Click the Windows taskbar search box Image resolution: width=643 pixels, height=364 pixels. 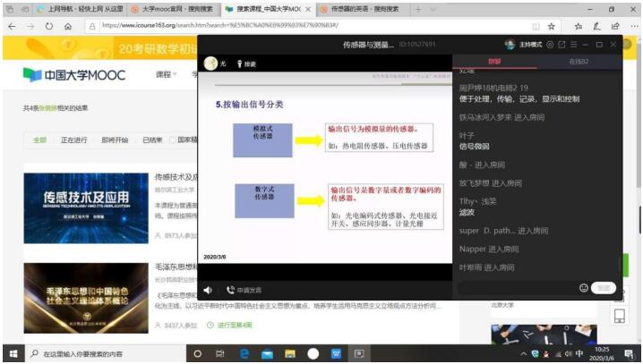99,353
